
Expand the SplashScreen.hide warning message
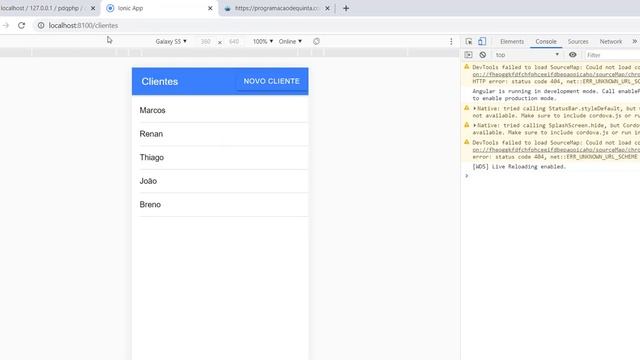(475, 126)
